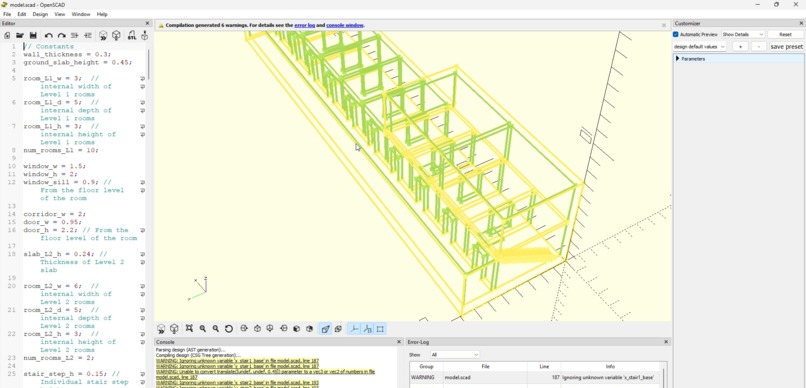
Task: Click code line 'num_rooms_L1 = 10;'
Action: (x=61, y=151)
